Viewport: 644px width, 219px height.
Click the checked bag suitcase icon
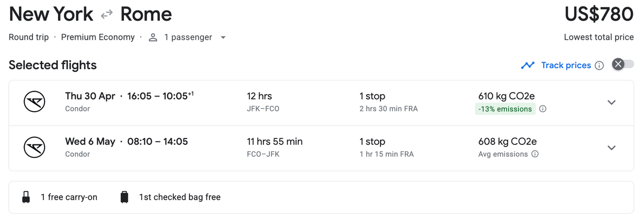125,197
